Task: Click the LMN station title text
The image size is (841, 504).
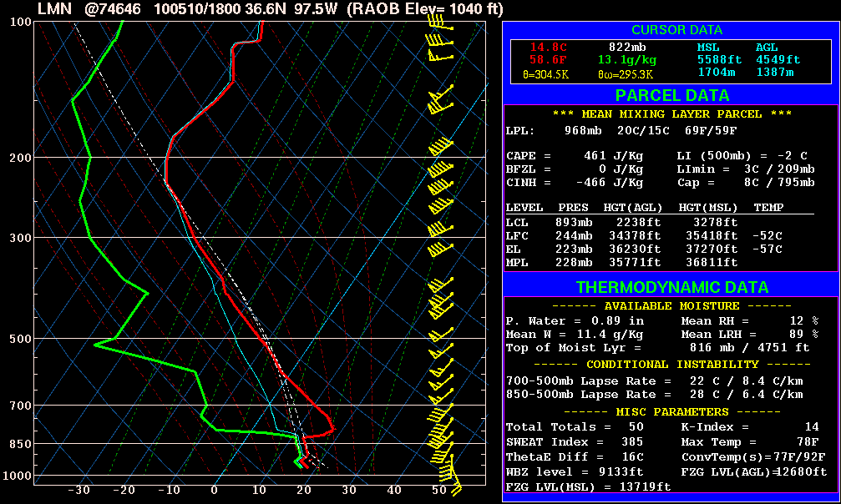Action: 49,9
